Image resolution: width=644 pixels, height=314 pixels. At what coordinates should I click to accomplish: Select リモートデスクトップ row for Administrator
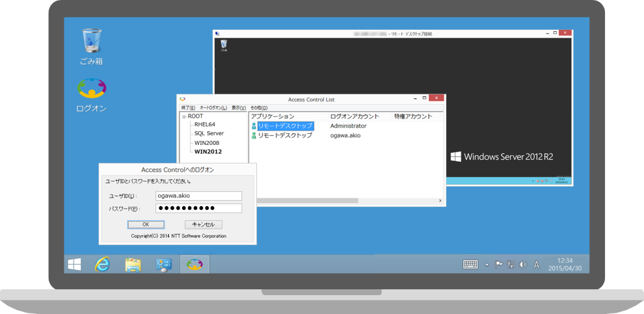point(286,125)
